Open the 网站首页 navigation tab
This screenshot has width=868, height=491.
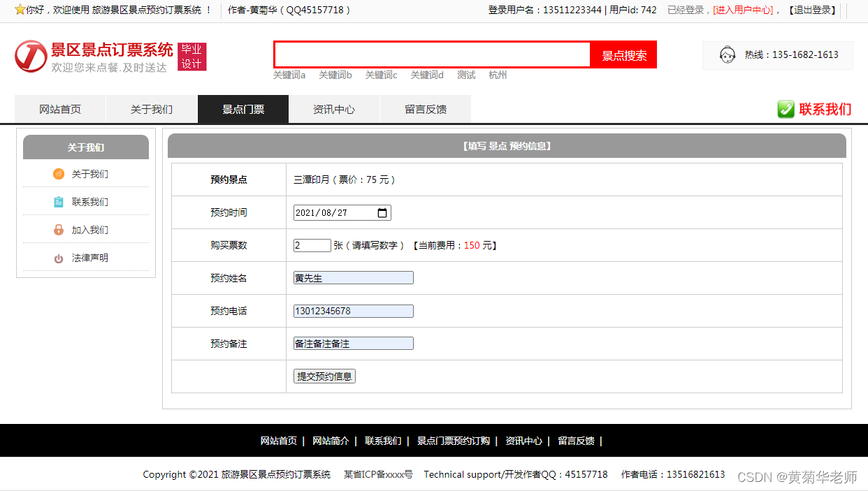pos(60,109)
